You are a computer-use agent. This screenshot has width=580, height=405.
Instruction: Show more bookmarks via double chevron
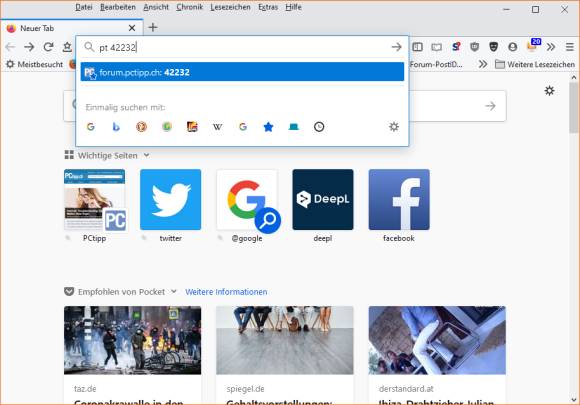pos(483,64)
